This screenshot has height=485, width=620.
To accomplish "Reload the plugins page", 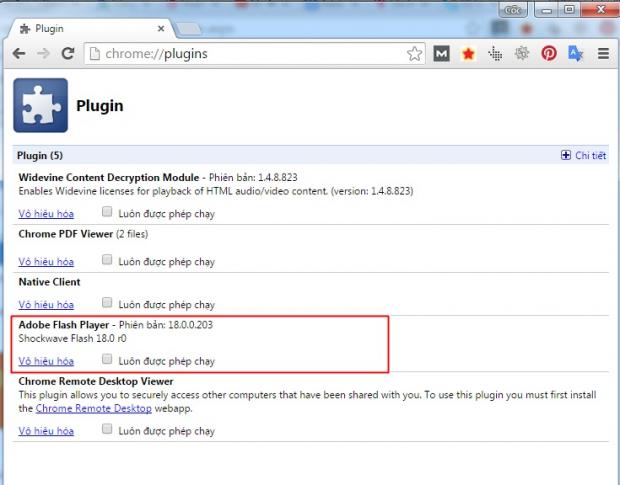I will point(68,54).
